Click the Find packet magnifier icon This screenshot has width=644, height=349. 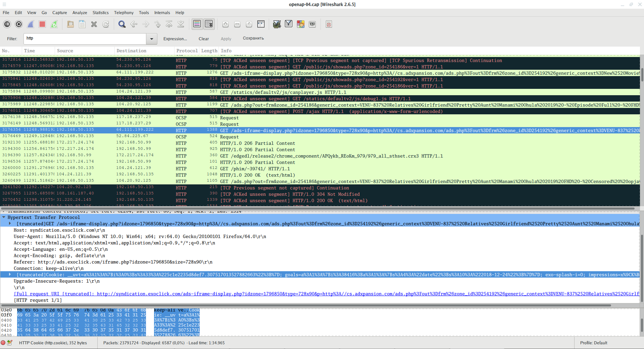(122, 24)
